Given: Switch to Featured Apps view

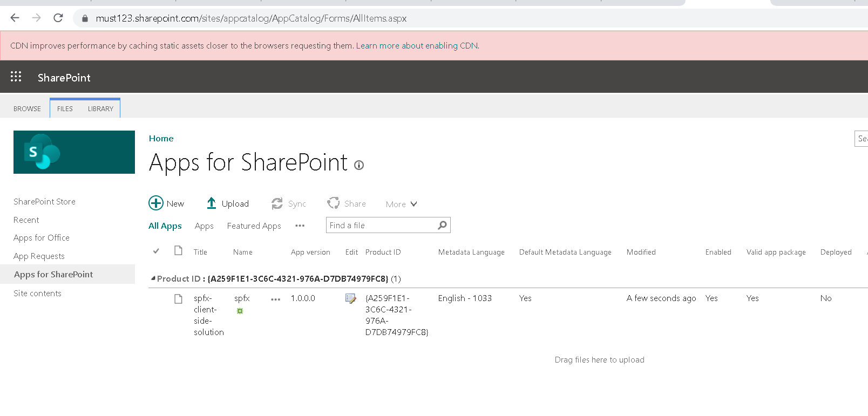Looking at the screenshot, I should [x=254, y=226].
